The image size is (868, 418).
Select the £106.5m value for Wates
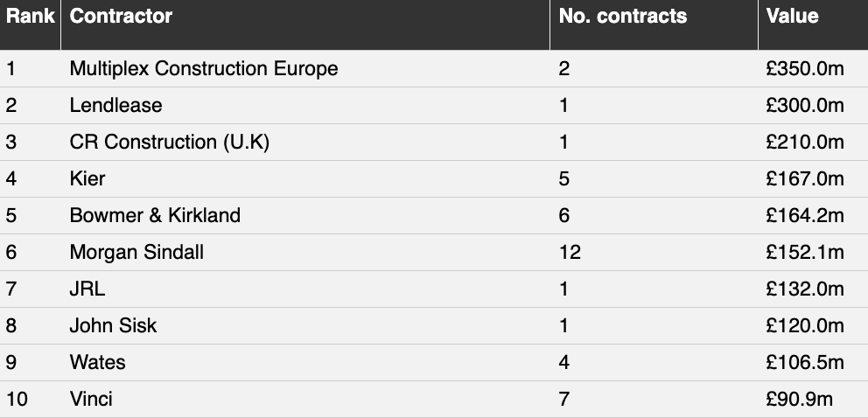805,362
